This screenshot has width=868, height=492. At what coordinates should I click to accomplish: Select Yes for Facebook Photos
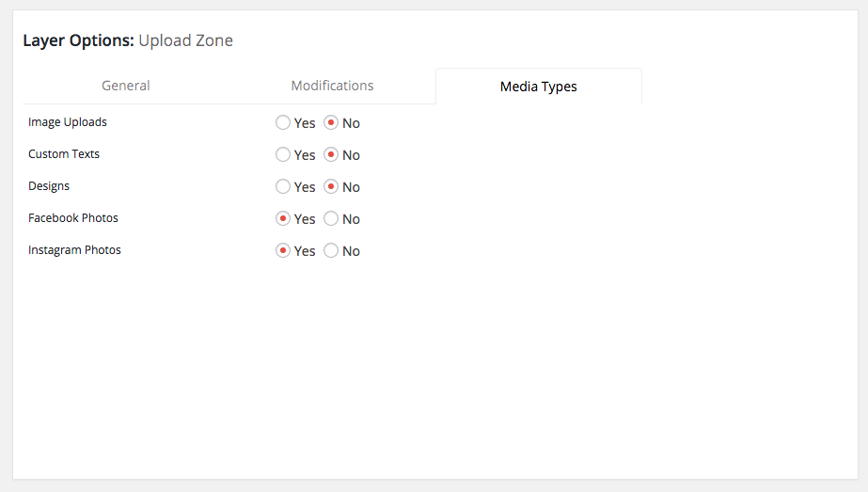283,219
